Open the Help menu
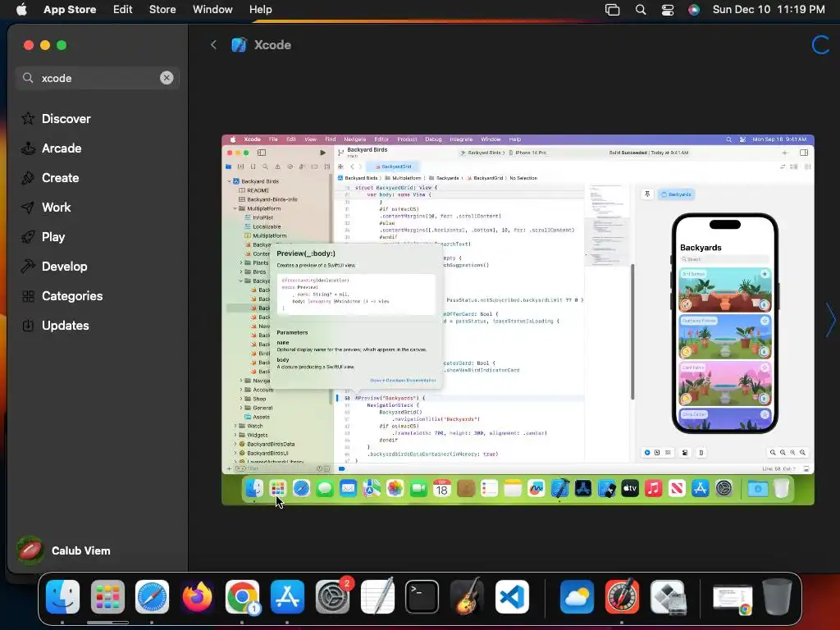This screenshot has width=840, height=630. tap(260, 9)
